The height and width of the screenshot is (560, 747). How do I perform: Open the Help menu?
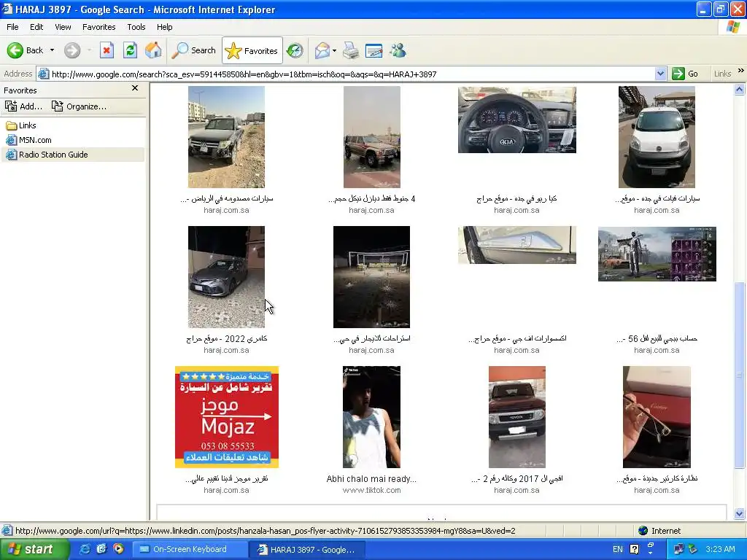pyautogui.click(x=164, y=27)
